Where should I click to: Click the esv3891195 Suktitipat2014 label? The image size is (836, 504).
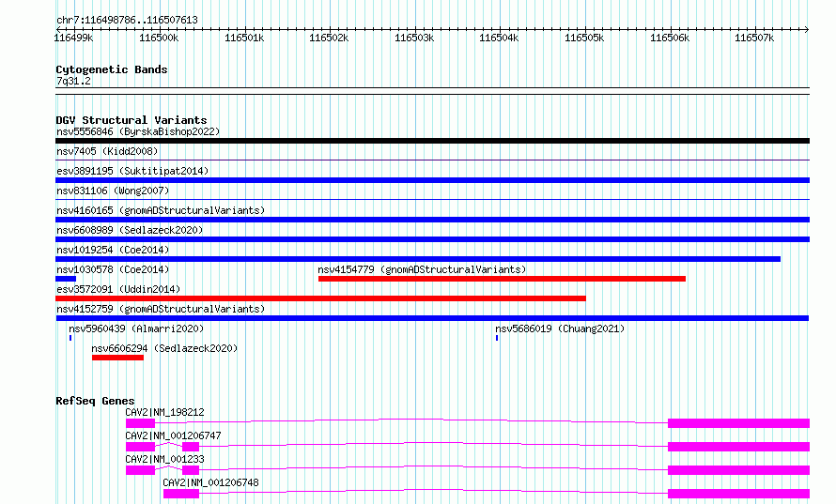[132, 171]
